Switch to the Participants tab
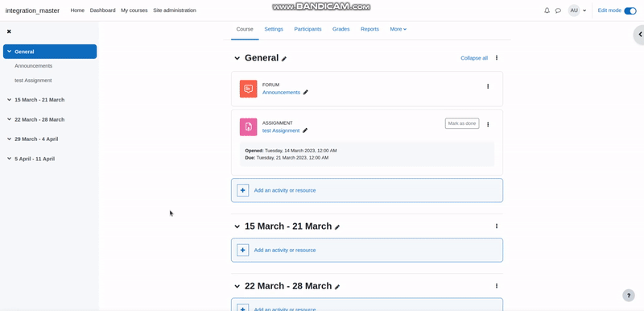The height and width of the screenshot is (311, 644). coord(308,29)
